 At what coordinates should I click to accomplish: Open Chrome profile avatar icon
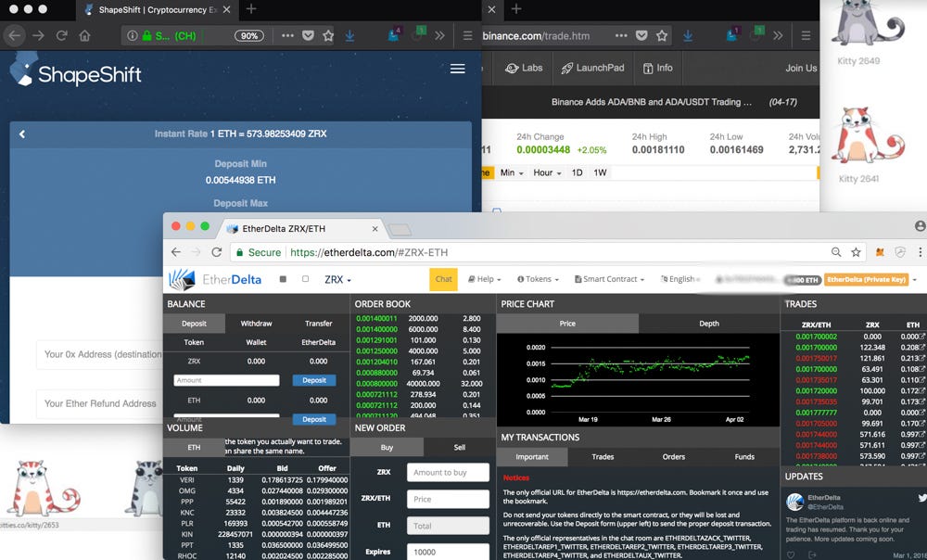[920, 226]
